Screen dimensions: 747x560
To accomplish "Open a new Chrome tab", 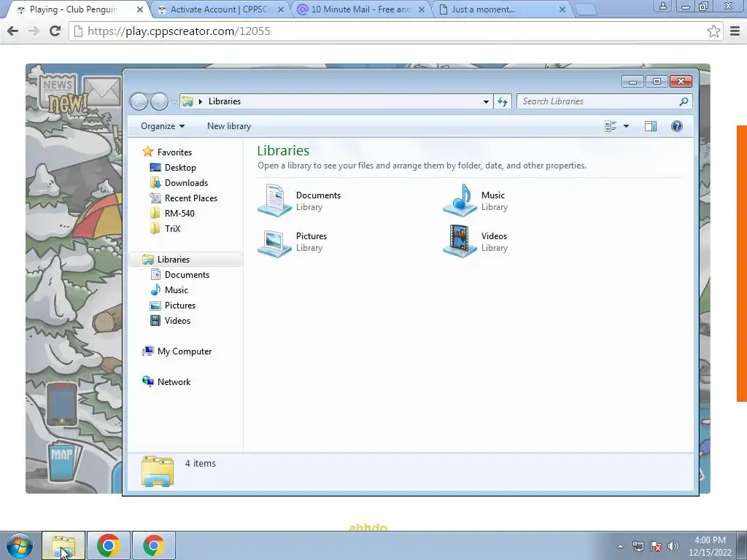I will 586,9.
